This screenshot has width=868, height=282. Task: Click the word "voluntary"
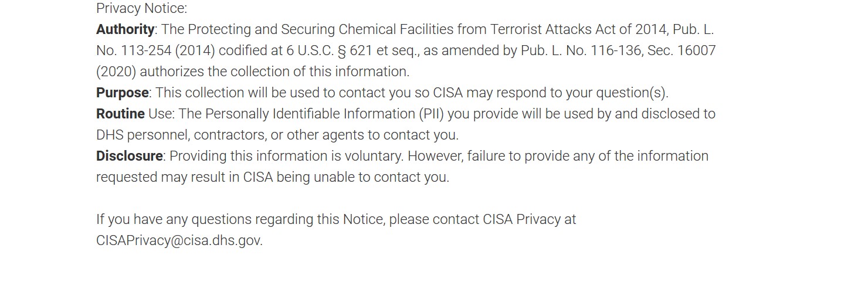pyautogui.click(x=373, y=156)
